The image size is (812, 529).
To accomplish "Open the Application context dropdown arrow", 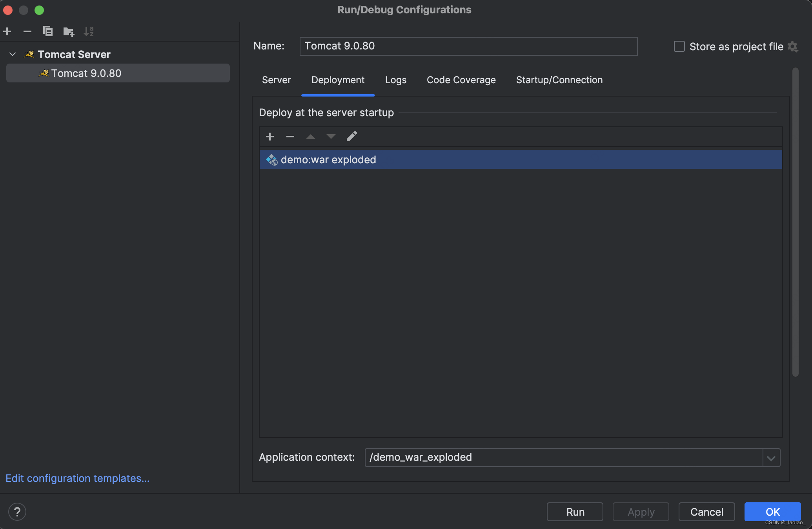I will 771,458.
